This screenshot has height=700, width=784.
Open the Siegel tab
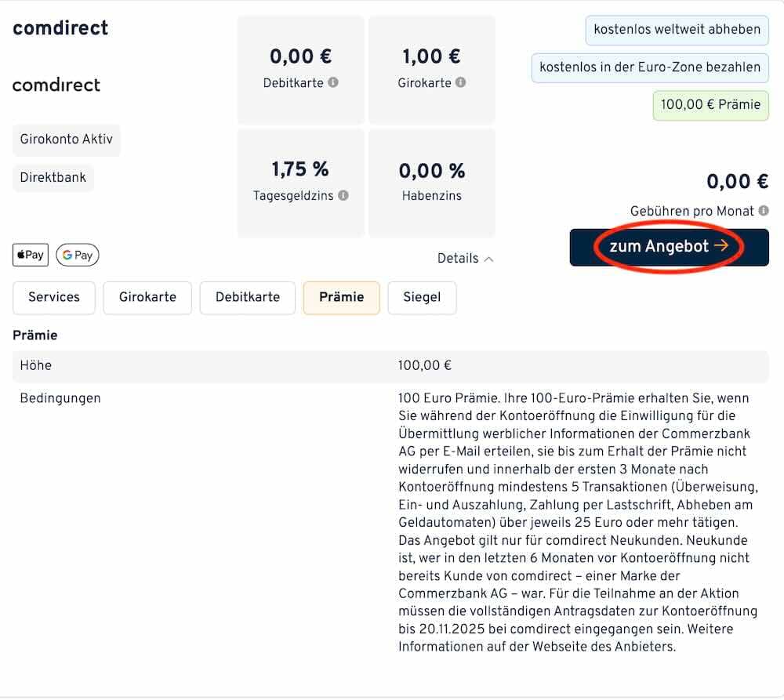(x=422, y=298)
